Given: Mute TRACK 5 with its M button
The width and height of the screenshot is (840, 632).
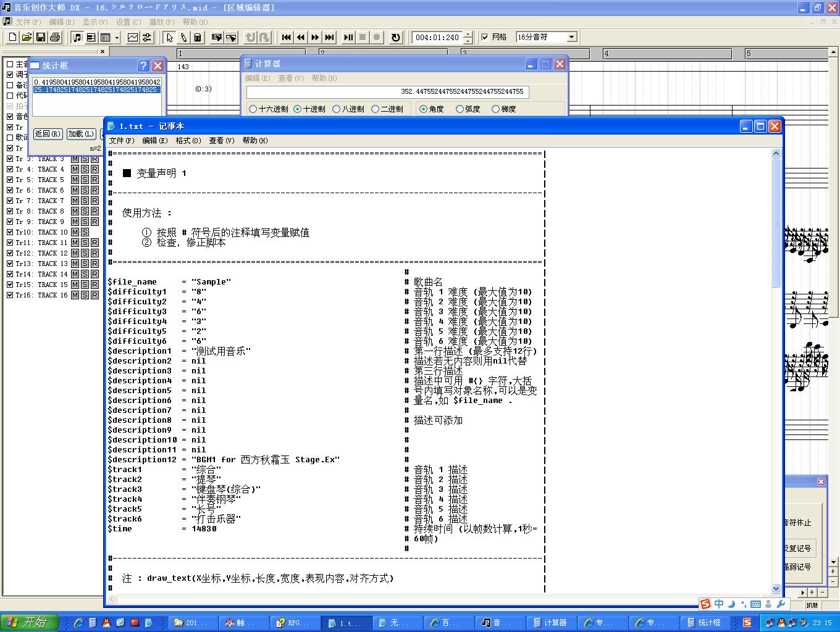Looking at the screenshot, I should (75, 180).
